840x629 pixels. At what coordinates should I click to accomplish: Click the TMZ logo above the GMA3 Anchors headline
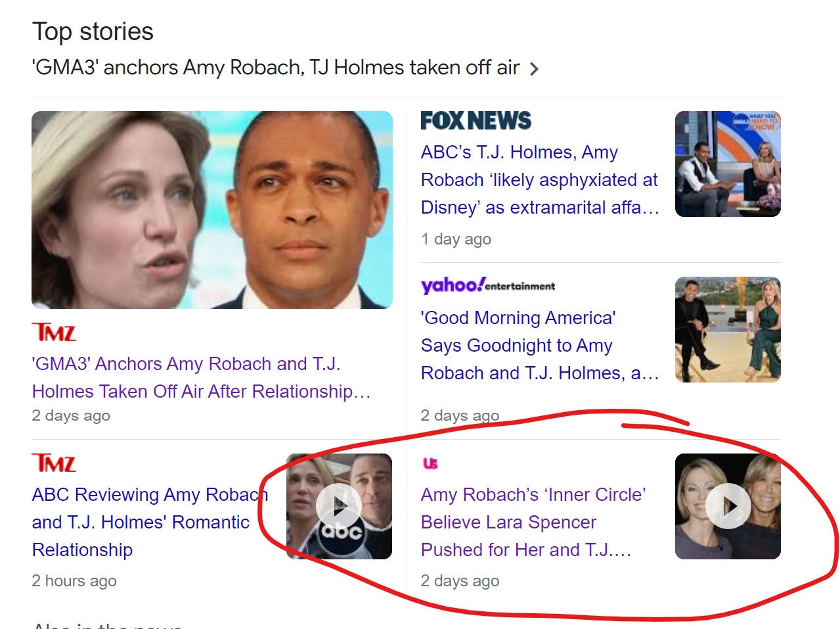point(55,332)
